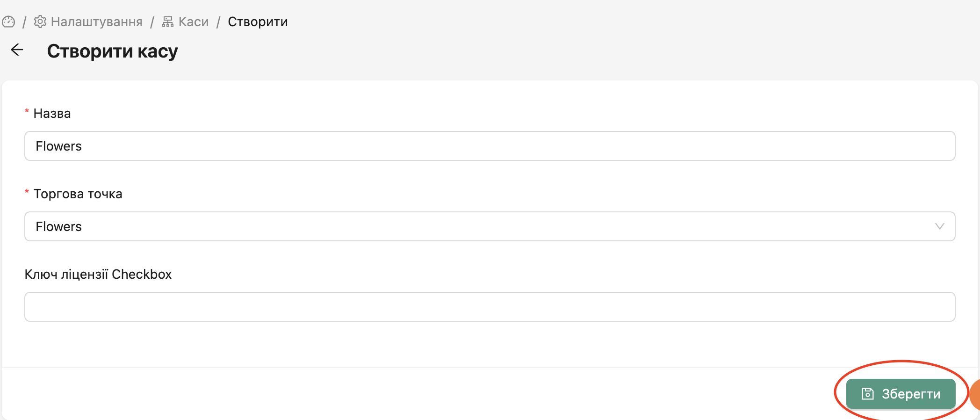Click the Створити касу page heading
The image size is (980, 420).
point(112,51)
